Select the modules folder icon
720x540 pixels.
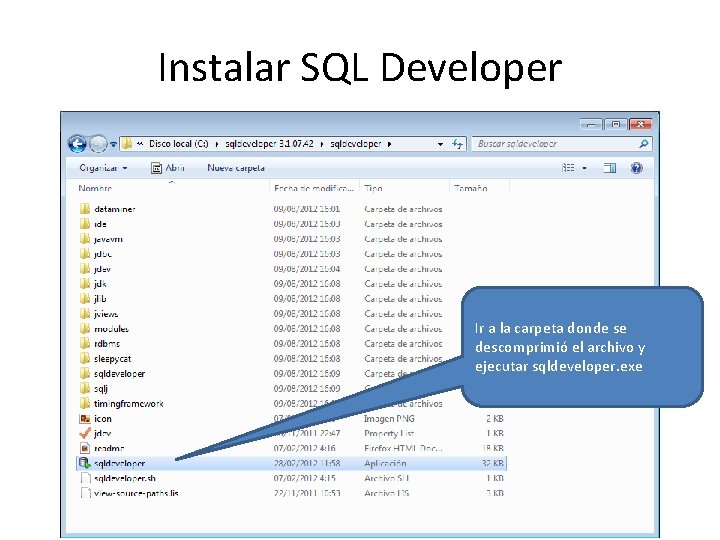pyautogui.click(x=84, y=329)
